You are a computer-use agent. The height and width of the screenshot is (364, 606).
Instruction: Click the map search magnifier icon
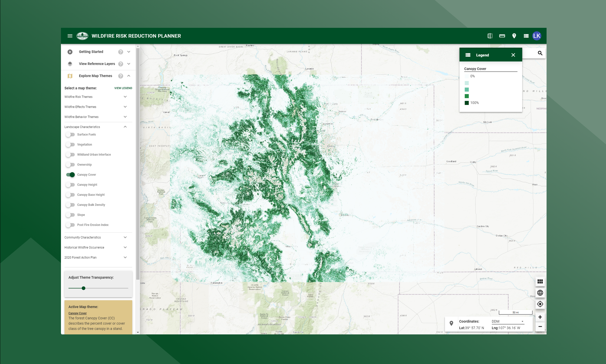[540, 53]
